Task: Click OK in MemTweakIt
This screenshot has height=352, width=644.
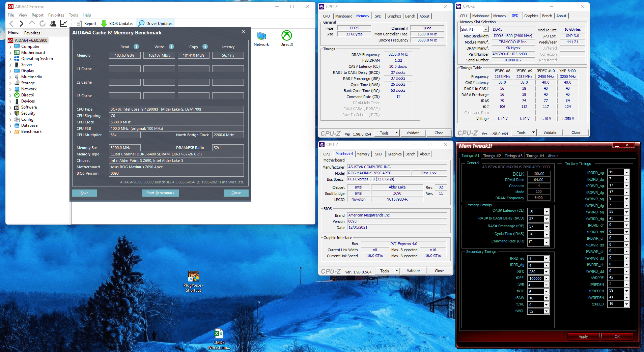Action: click(617, 336)
